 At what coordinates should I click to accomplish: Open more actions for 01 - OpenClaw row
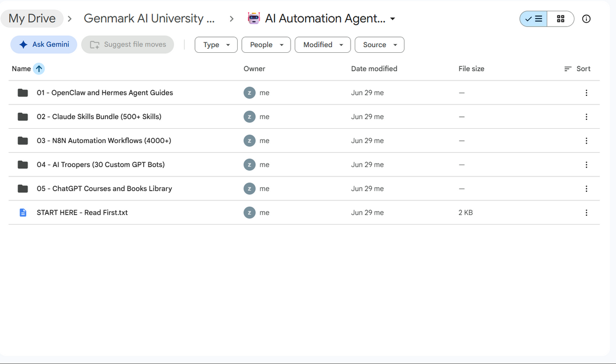pyautogui.click(x=586, y=93)
